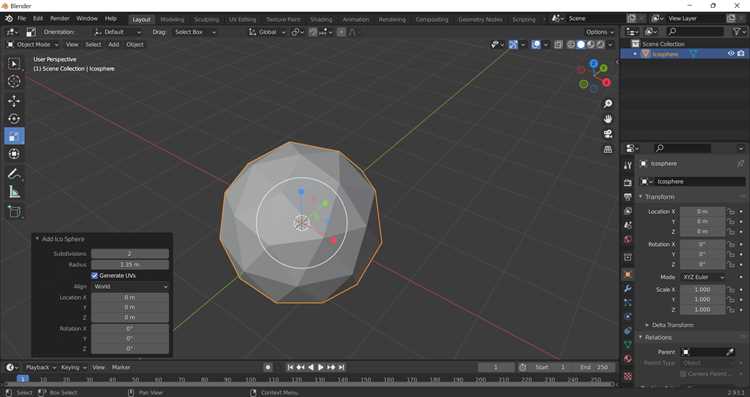Toggle lock for Location X
Screen dimensions: 750x397
pos(731,211)
